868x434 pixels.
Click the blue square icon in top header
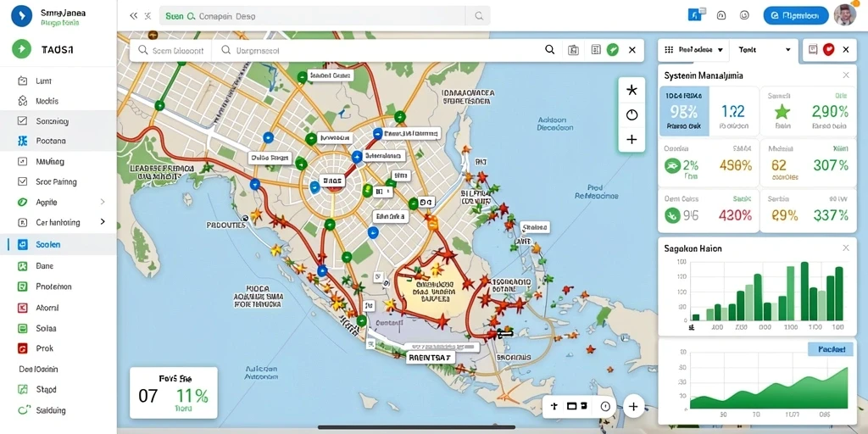click(694, 15)
